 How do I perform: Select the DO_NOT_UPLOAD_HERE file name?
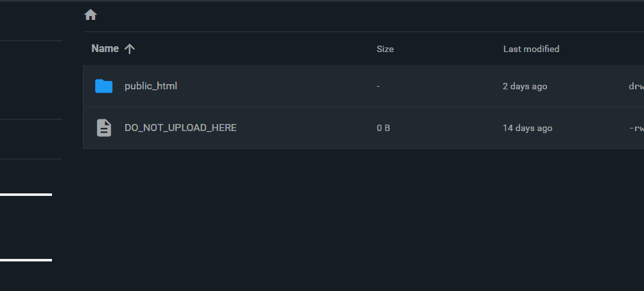[180, 128]
